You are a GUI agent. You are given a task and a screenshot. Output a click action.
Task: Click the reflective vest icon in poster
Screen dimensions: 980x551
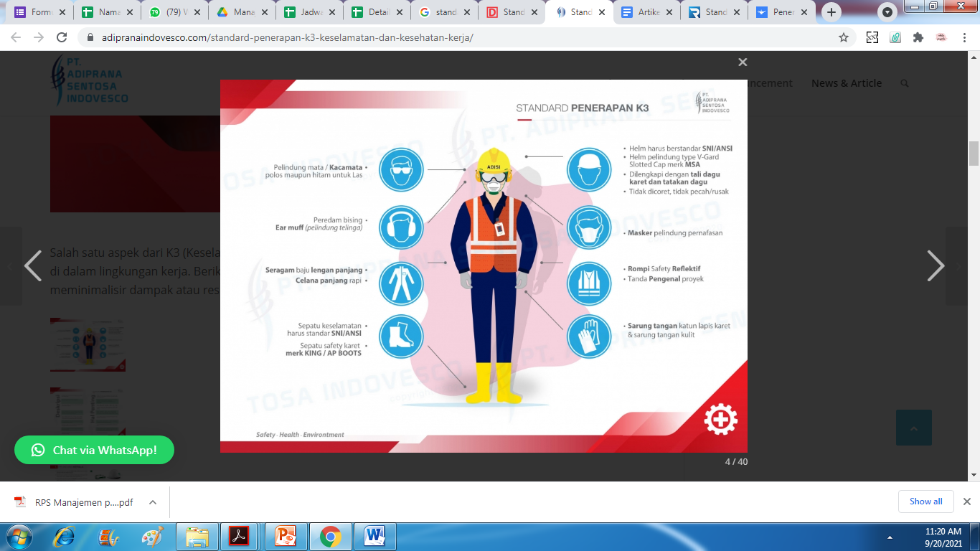(589, 283)
